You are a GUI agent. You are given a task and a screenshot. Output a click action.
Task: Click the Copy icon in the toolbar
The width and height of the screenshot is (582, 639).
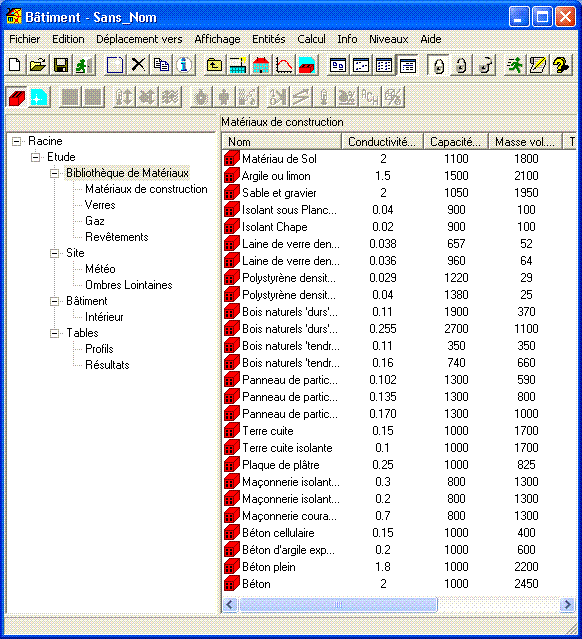coord(161,65)
